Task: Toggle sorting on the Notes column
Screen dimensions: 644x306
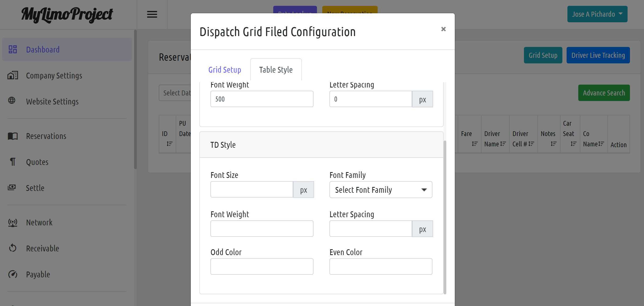Action: (x=553, y=144)
